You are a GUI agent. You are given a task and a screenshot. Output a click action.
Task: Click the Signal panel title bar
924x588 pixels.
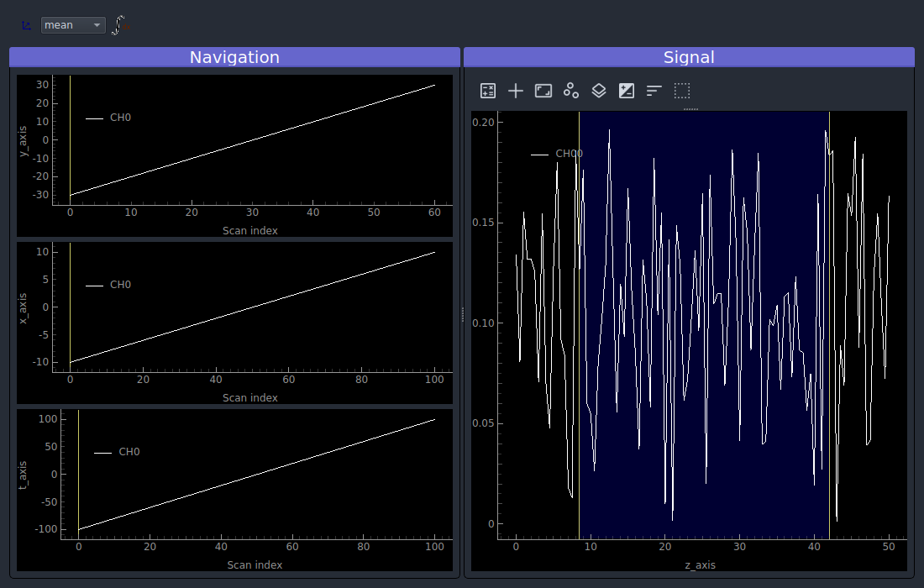[x=689, y=57]
